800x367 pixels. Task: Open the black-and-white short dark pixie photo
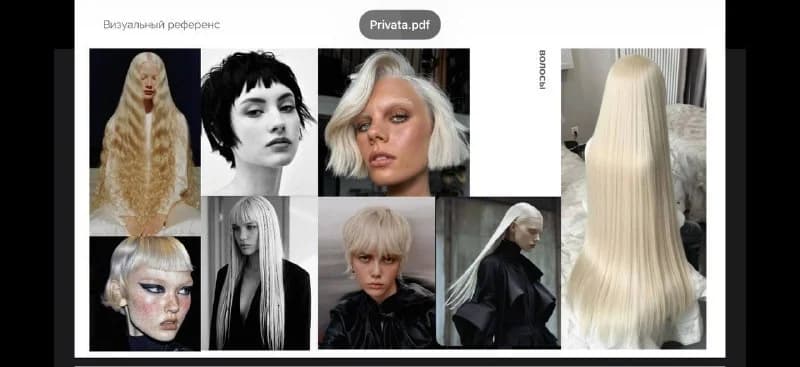[x=259, y=122]
